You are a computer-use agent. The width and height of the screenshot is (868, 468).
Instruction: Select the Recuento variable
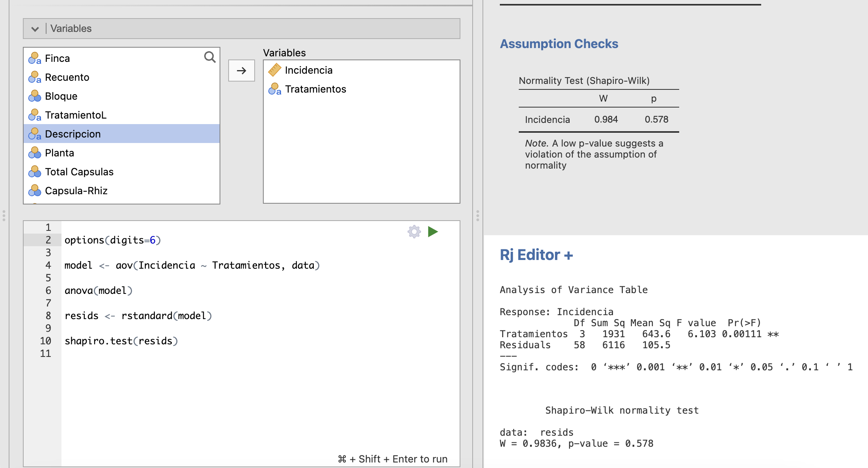(67, 77)
